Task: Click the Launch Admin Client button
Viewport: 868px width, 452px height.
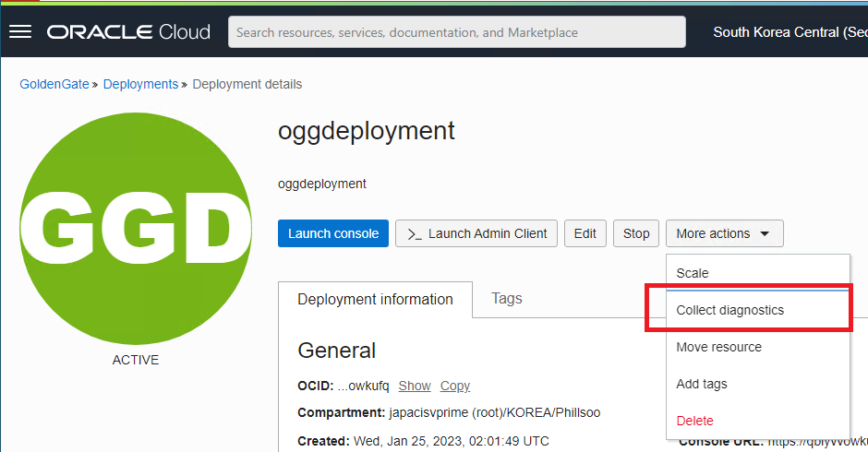Action: (x=476, y=233)
